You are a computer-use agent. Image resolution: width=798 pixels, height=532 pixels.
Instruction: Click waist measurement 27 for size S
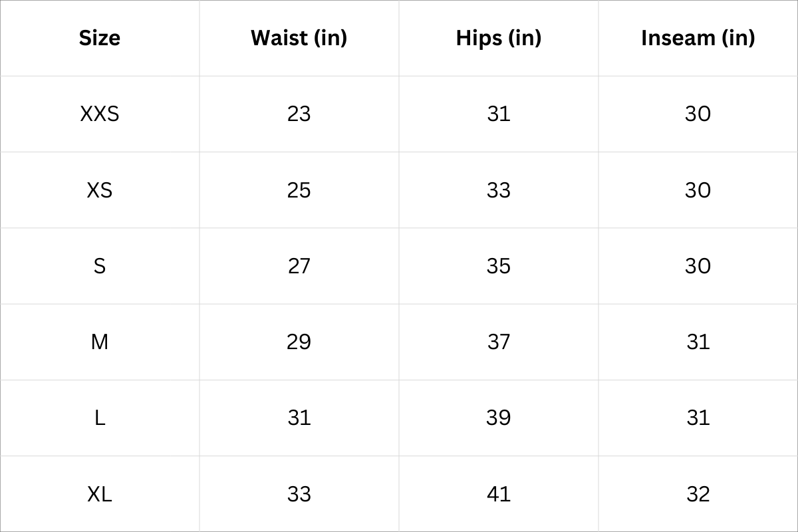click(299, 267)
